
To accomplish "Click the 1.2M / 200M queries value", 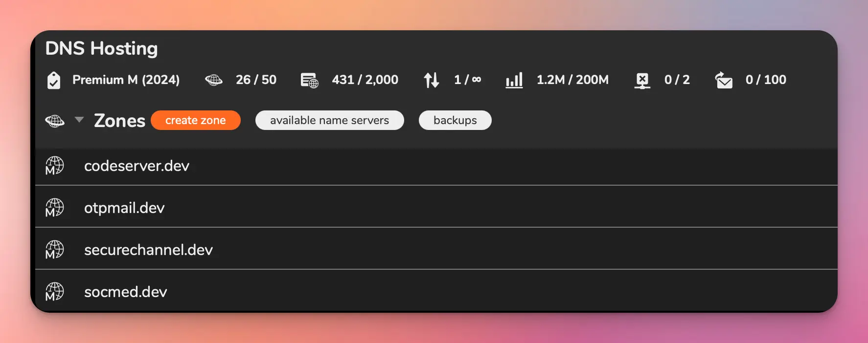I will pyautogui.click(x=572, y=80).
